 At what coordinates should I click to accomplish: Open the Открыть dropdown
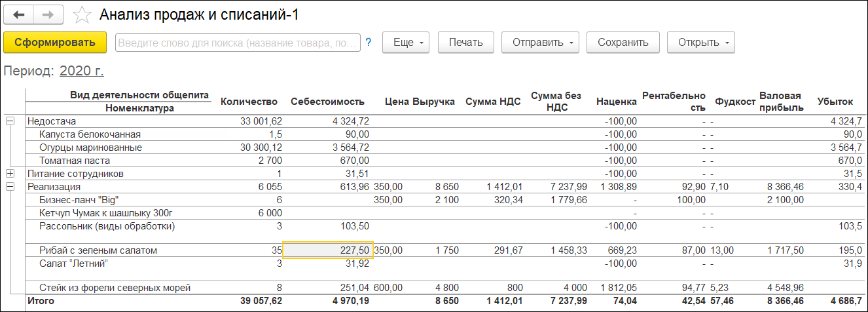701,43
